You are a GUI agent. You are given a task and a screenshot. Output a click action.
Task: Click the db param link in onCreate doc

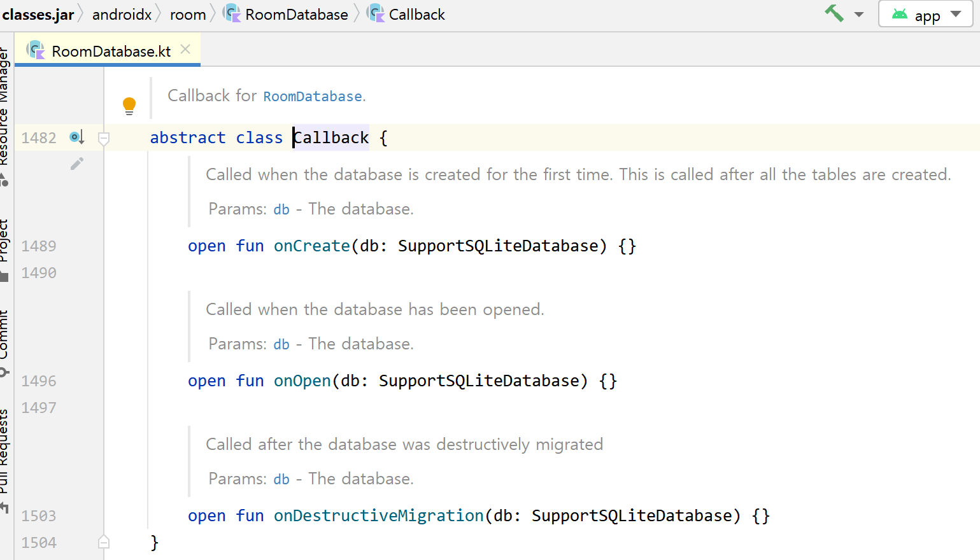281,209
